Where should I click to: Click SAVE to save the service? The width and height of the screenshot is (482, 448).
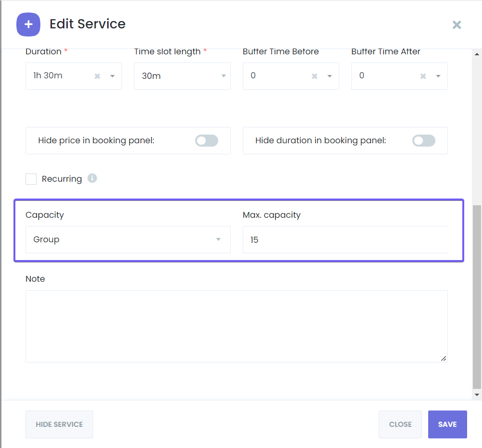[447, 424]
